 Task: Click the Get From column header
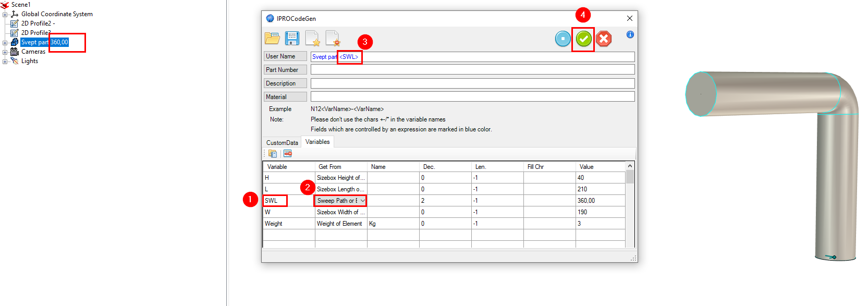[341, 167]
